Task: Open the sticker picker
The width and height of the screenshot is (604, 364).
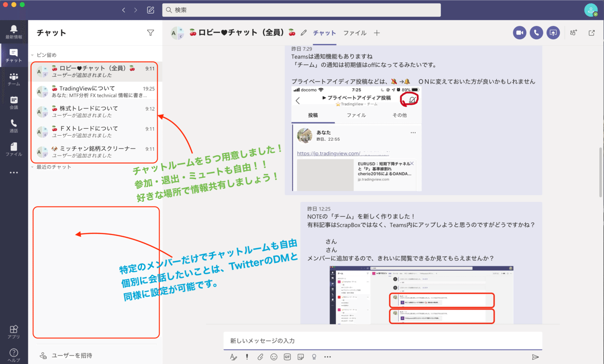Action: [301, 357]
